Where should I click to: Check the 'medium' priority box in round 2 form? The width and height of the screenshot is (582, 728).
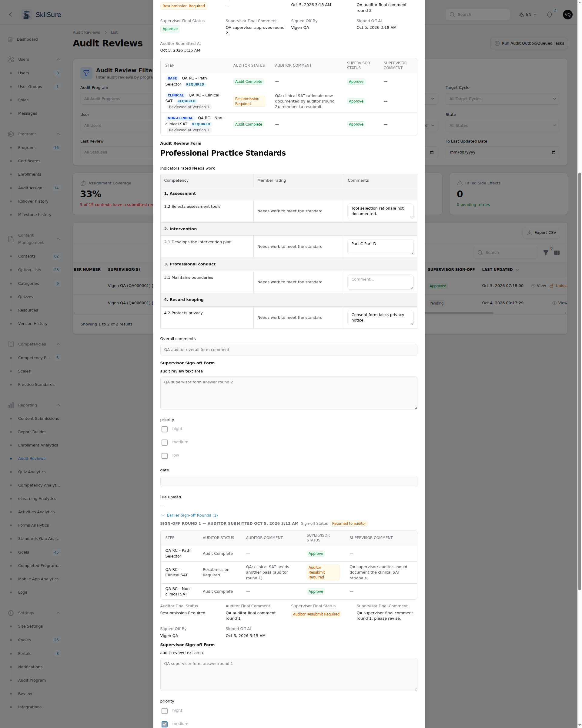(x=164, y=442)
